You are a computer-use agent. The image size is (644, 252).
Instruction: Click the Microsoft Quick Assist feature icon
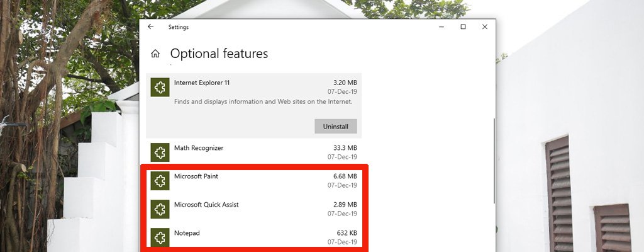point(160,209)
